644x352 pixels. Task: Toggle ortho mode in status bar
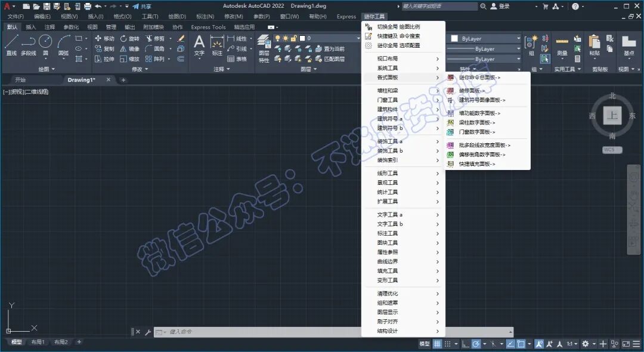(x=465, y=344)
